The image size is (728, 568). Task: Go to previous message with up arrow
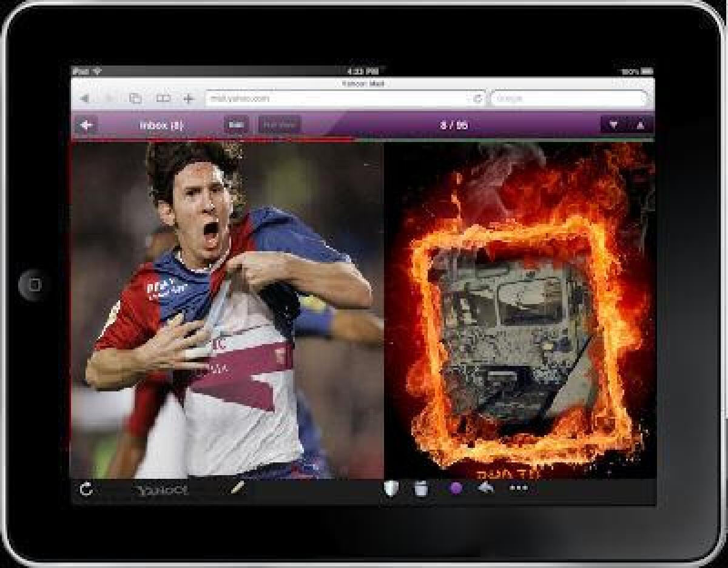coord(640,125)
